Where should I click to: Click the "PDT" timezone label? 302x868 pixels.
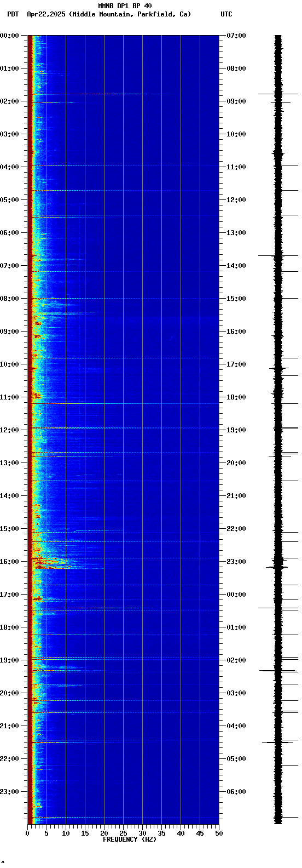coord(13,14)
